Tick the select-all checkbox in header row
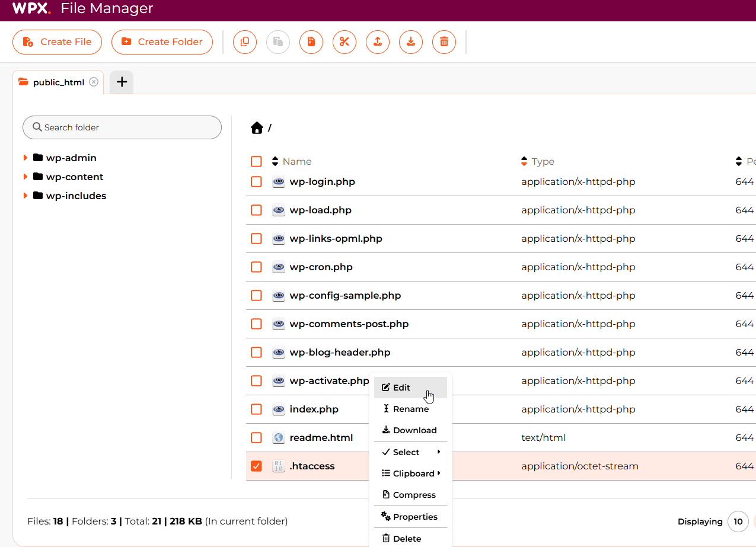The width and height of the screenshot is (756, 547). coord(256,162)
